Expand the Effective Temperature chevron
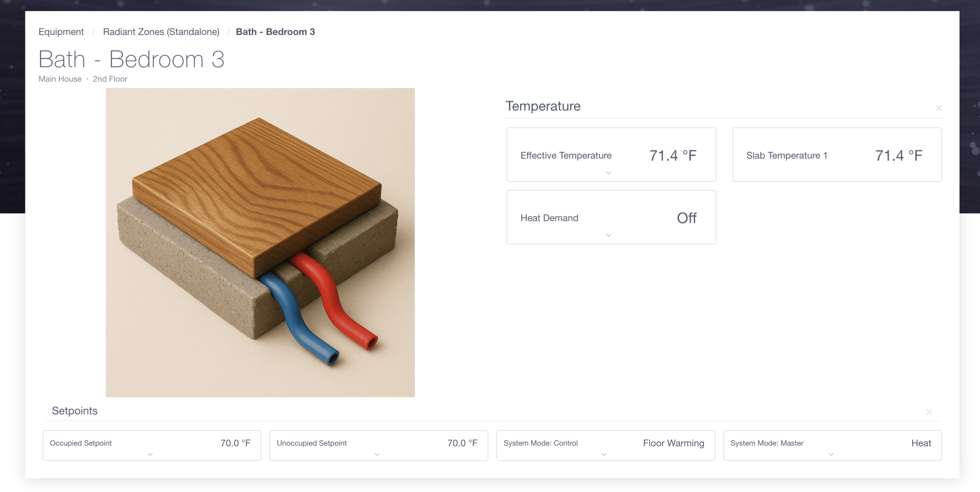 608,173
